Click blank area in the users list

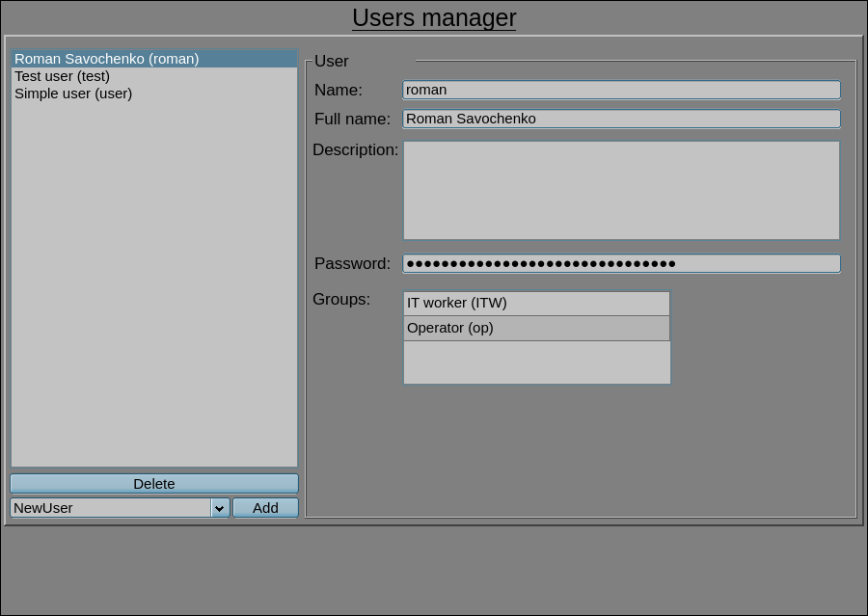coord(154,289)
